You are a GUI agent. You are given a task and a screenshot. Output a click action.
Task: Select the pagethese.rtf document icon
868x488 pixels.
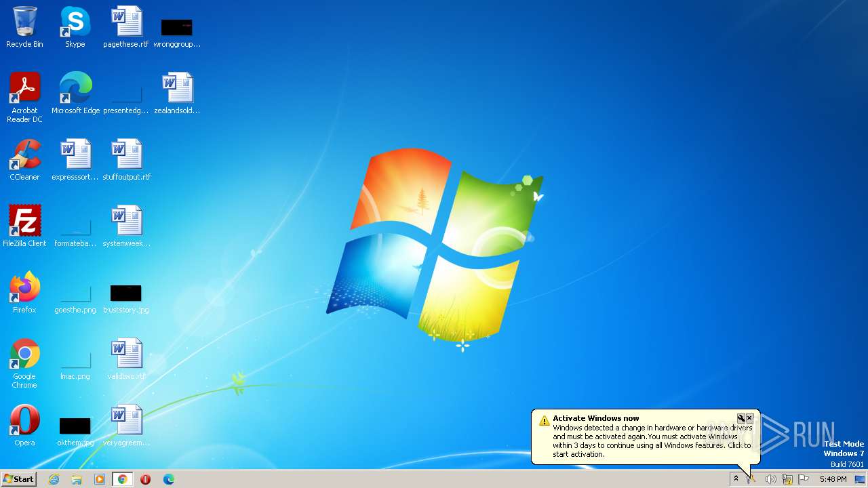pyautogui.click(x=126, y=28)
